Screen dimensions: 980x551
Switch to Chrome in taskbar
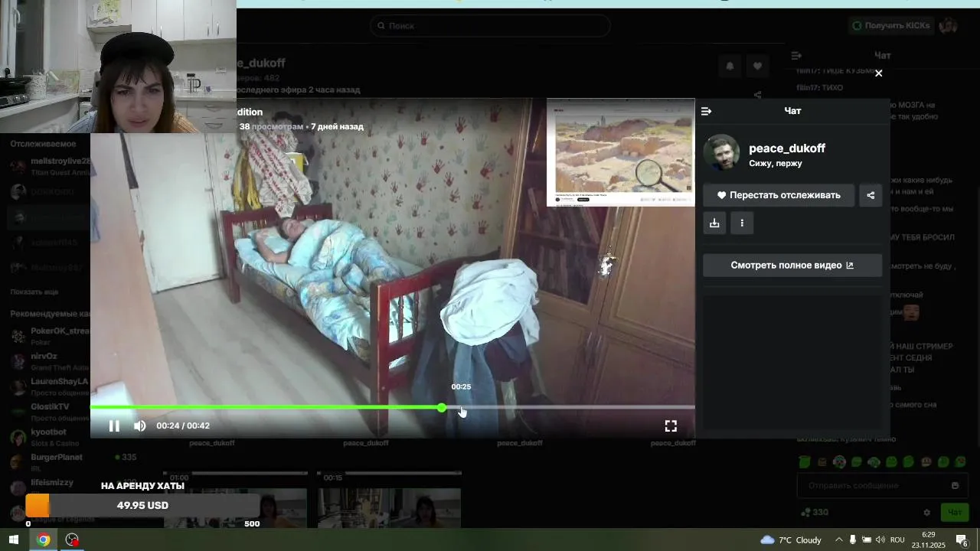click(43, 540)
